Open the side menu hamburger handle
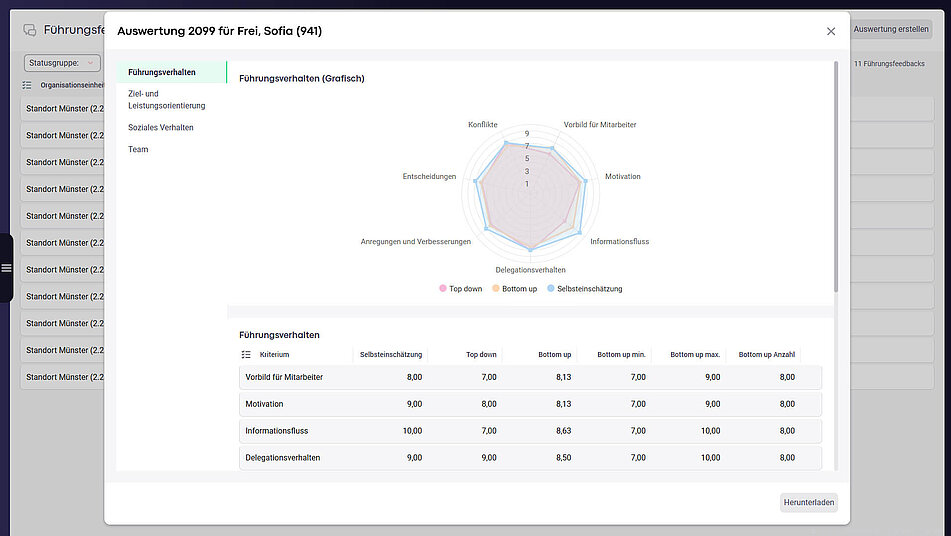951x536 pixels. 6,268
